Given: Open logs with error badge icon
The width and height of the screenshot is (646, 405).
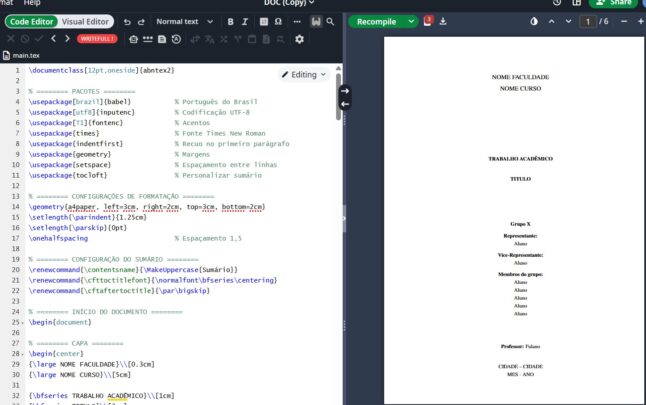Looking at the screenshot, I should tap(429, 21).
